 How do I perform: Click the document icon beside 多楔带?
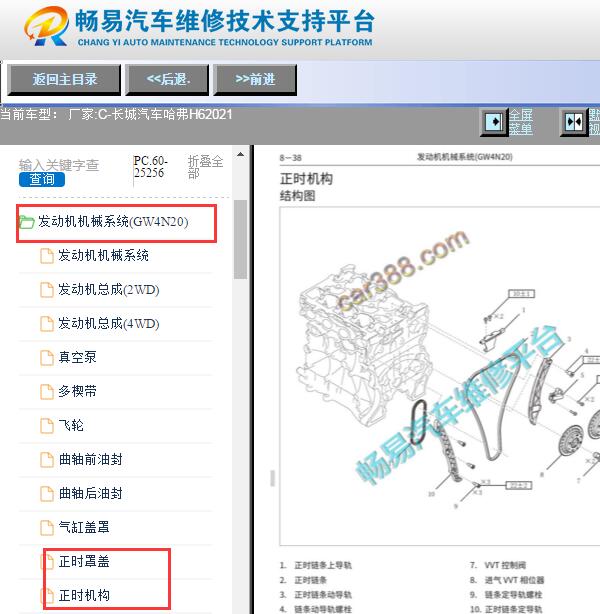click(47, 392)
